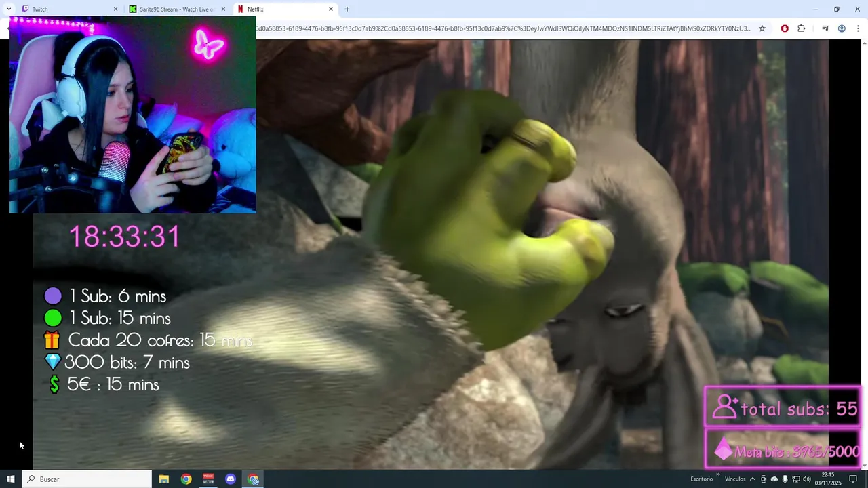Open a new browser tab

pyautogui.click(x=347, y=9)
